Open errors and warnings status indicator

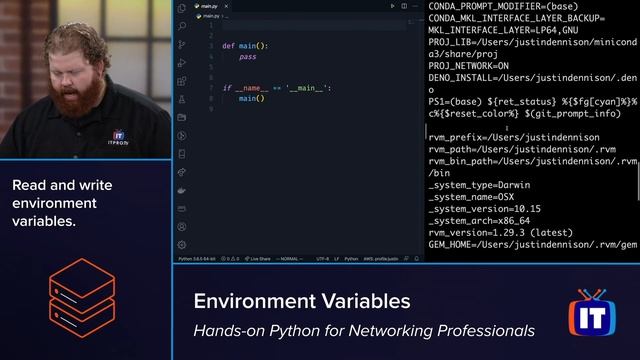point(230,259)
